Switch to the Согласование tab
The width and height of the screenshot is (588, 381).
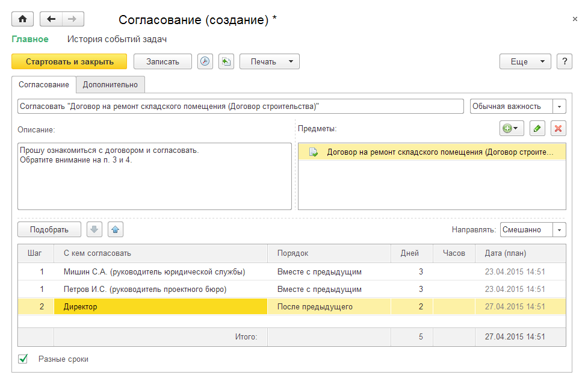44,85
